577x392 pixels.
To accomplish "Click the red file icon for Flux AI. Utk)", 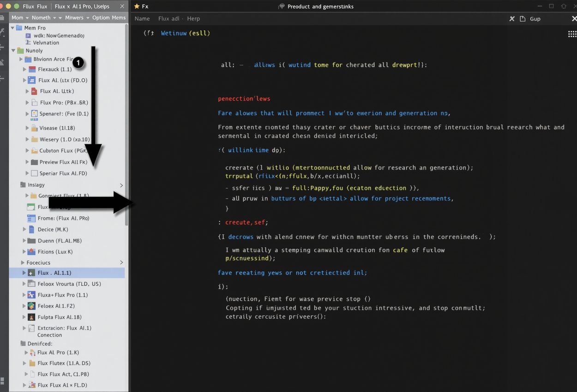I will [33, 91].
